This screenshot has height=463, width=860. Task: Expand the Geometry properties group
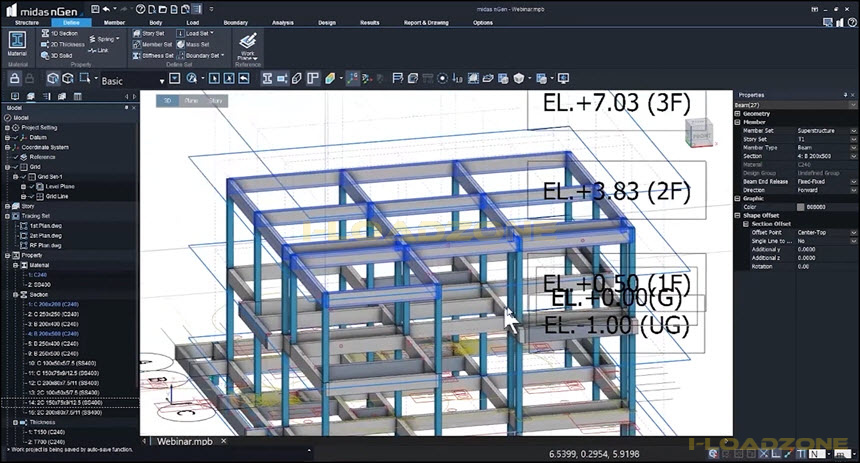tap(738, 114)
